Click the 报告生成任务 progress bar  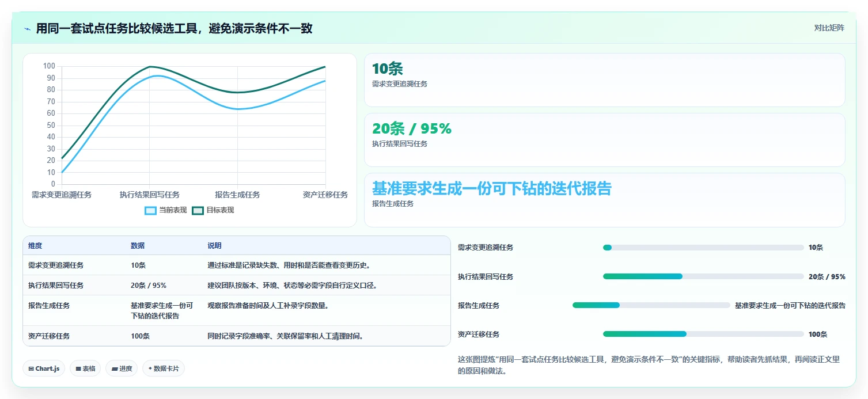(x=651, y=305)
